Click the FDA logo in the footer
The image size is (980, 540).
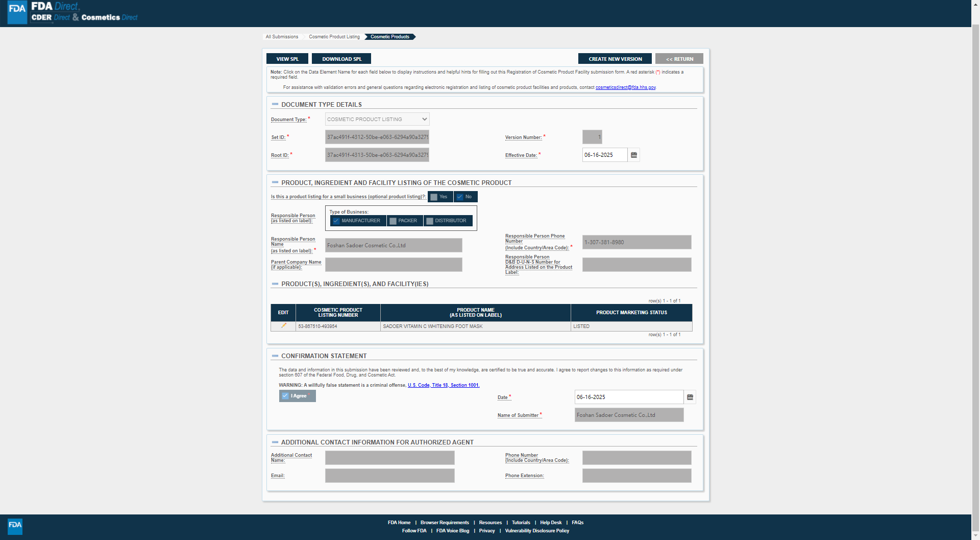click(x=15, y=526)
